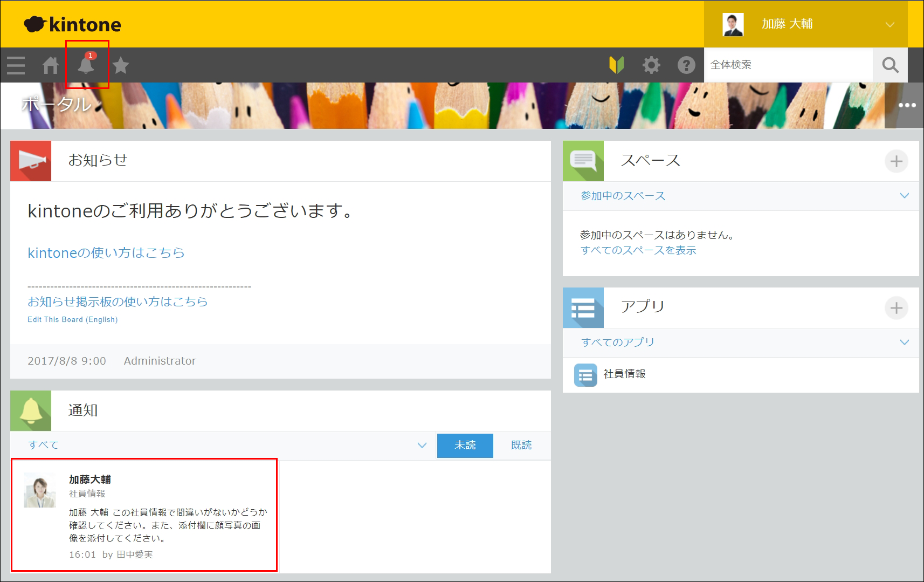The width and height of the screenshot is (924, 582).
Task: Click すべてのスペースを表示 link
Action: (638, 250)
